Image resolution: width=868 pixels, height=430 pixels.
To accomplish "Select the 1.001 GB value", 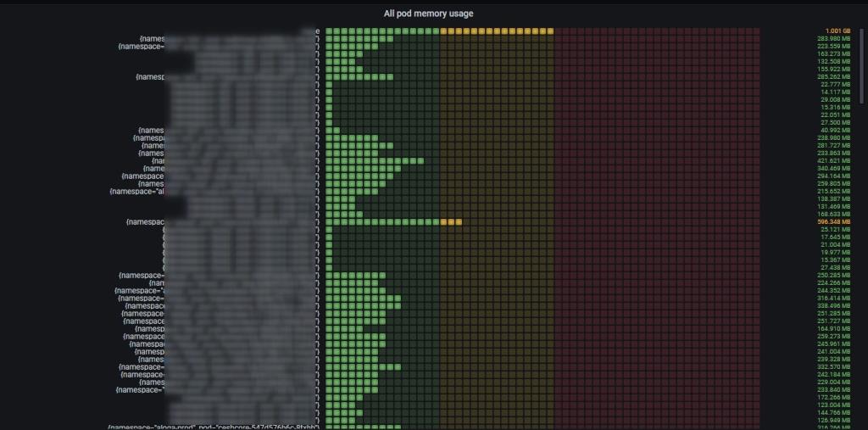I will 837,31.
